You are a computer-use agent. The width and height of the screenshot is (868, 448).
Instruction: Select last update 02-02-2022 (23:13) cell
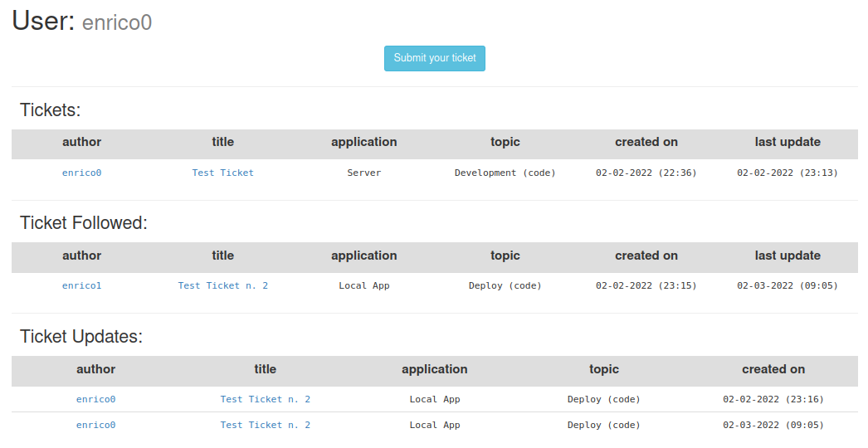pyautogui.click(x=788, y=173)
